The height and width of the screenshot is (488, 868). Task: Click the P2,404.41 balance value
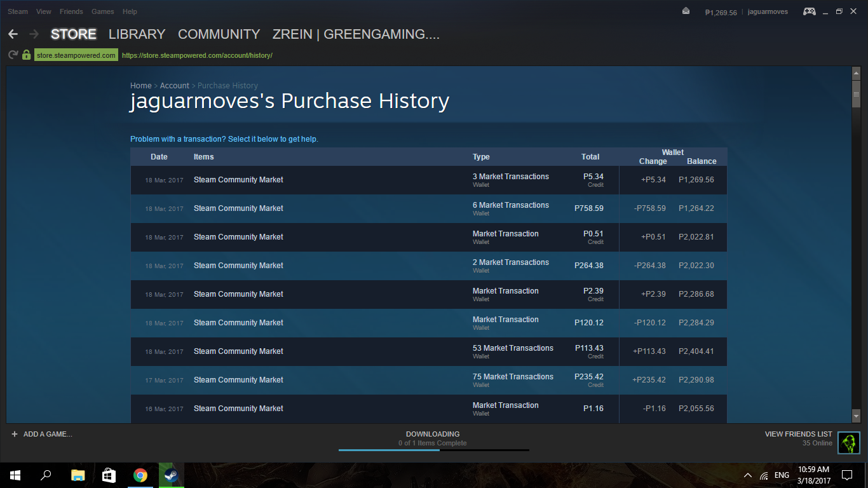click(x=696, y=351)
